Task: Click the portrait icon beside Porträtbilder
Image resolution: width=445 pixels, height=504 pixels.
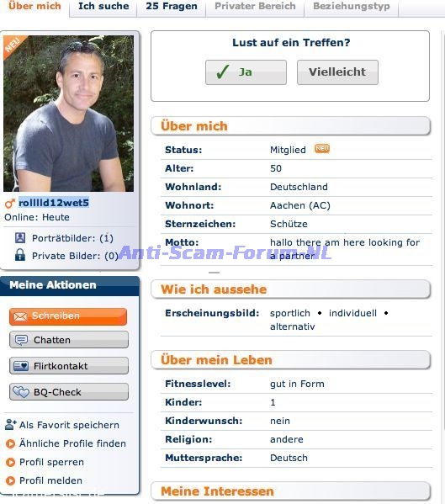Action: pos(20,238)
